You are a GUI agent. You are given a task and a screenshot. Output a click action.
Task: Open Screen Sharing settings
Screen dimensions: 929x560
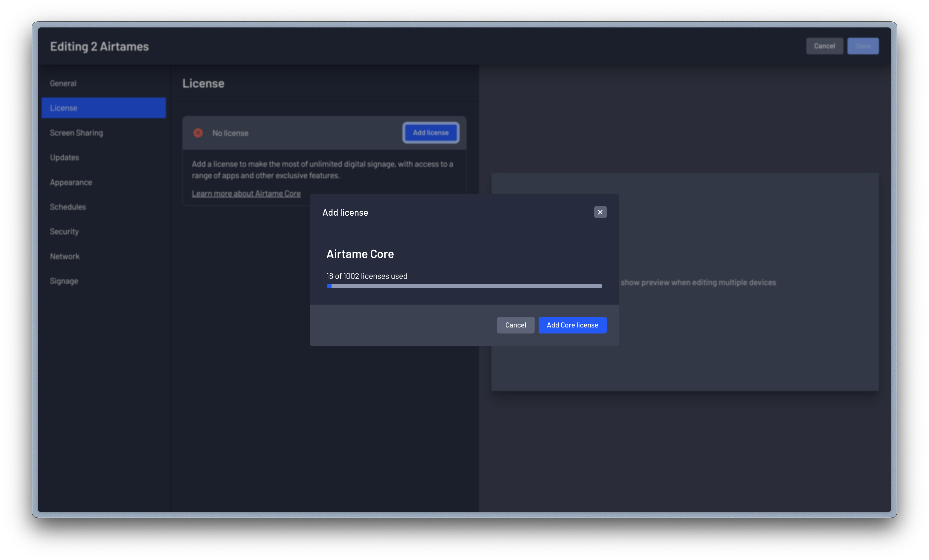(x=104, y=133)
